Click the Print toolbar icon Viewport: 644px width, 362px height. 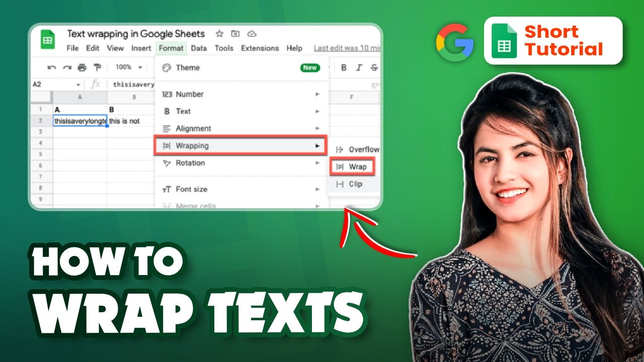(82, 67)
